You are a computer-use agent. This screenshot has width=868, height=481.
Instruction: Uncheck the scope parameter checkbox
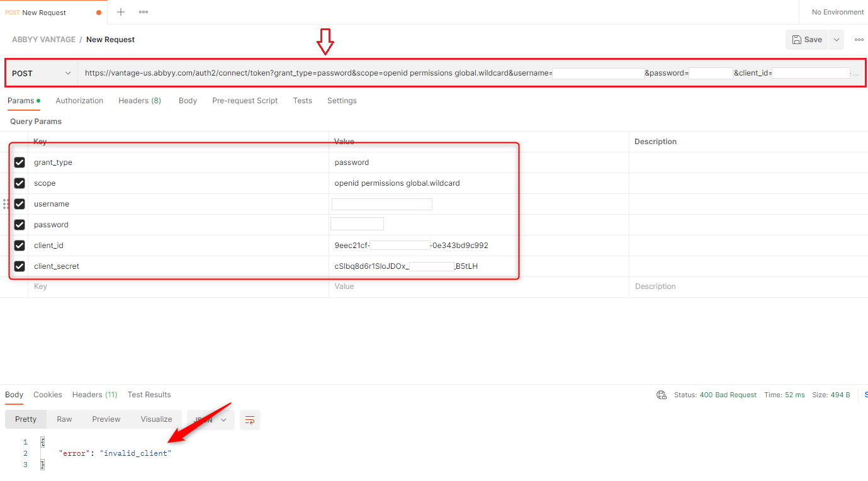click(20, 183)
